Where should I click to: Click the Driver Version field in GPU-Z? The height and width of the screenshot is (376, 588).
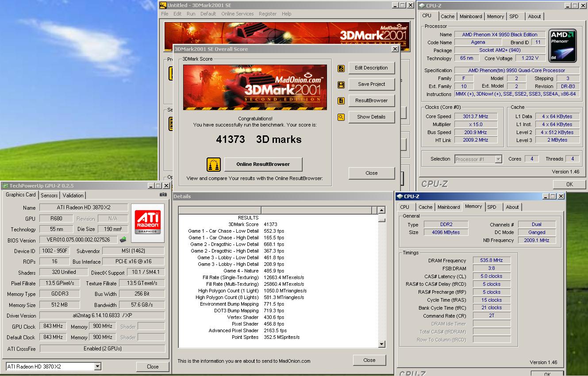pyautogui.click(x=102, y=316)
